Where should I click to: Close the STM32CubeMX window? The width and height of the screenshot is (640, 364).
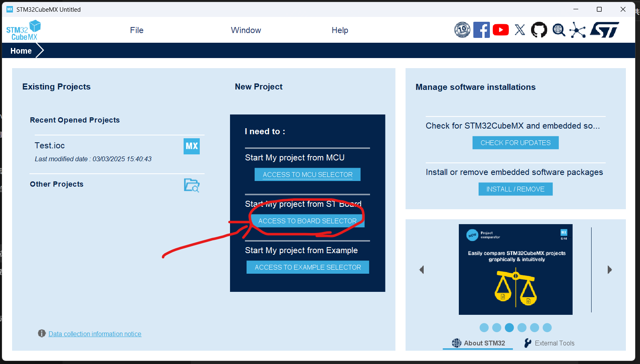pos(623,9)
